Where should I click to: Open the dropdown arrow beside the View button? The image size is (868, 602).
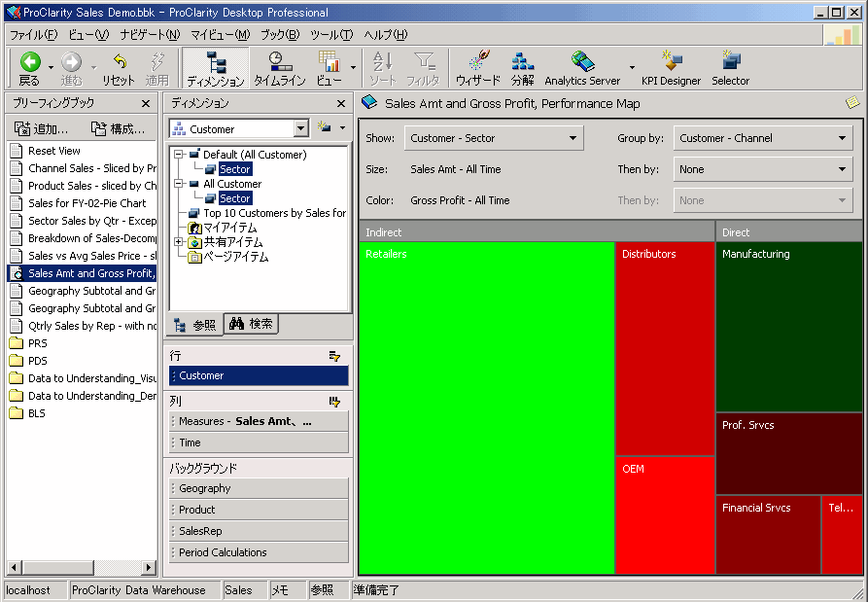(353, 68)
